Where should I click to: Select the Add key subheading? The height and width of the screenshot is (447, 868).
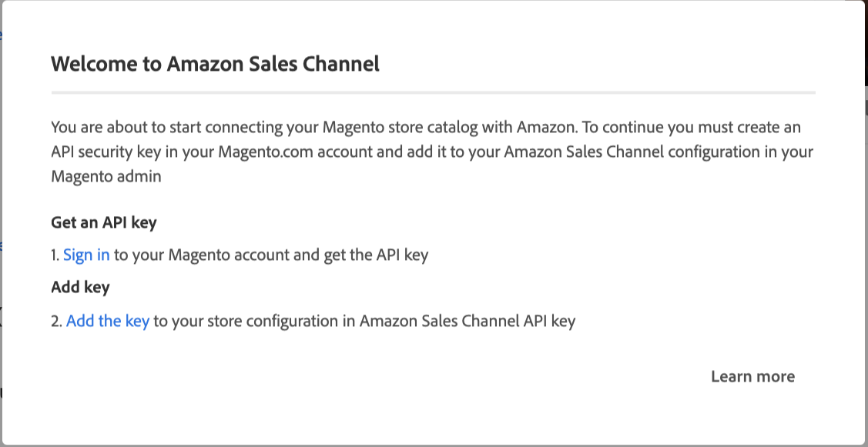[80, 288]
